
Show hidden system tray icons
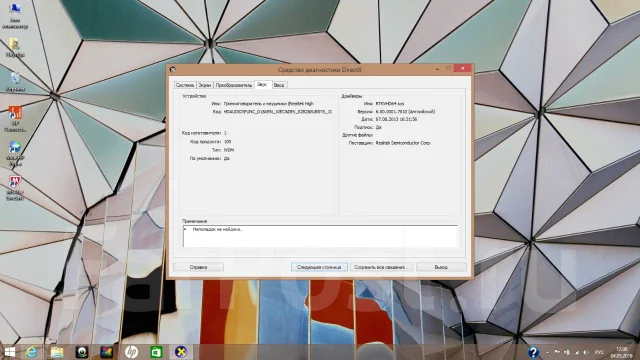click(547, 352)
